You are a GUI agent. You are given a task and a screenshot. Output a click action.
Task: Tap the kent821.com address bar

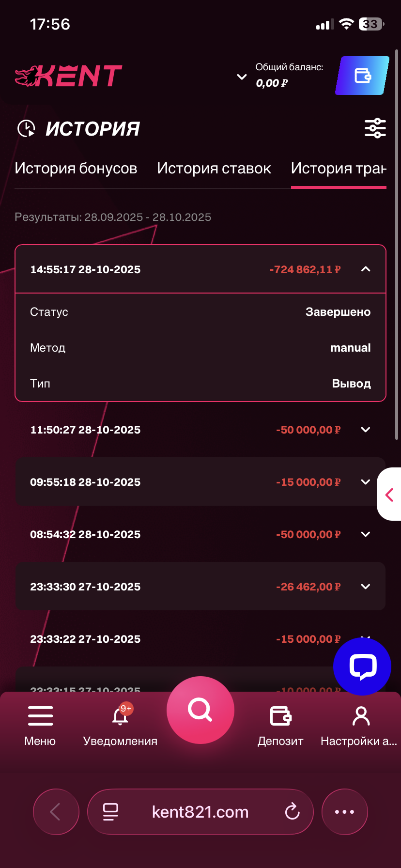point(200,812)
